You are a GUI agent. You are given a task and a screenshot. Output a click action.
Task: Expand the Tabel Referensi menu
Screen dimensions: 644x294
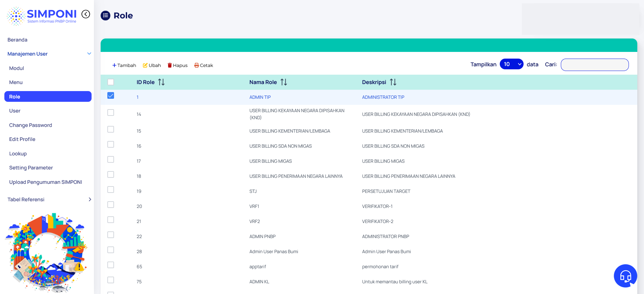click(90, 199)
